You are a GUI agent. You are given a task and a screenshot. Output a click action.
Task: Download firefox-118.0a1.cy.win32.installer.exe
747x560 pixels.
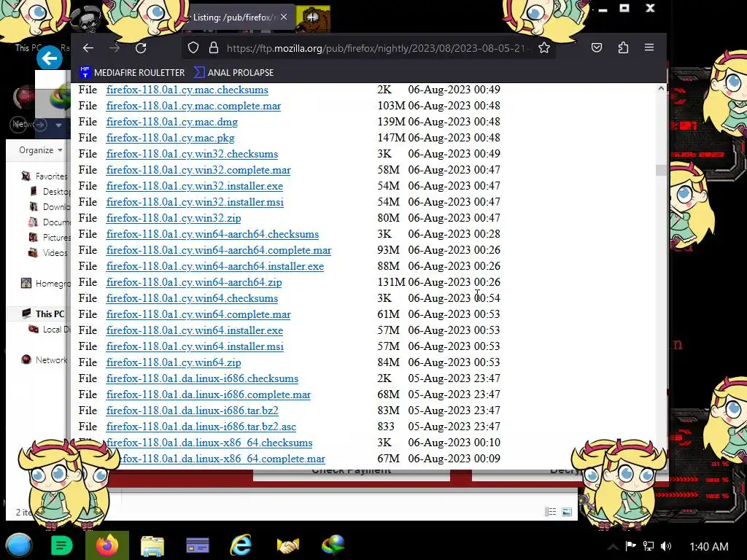click(x=194, y=186)
